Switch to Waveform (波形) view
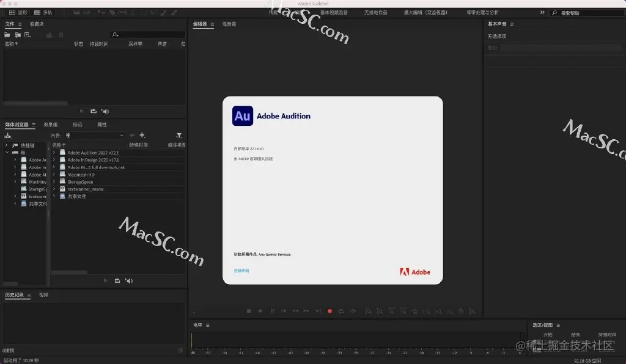626x364 pixels. [18, 13]
